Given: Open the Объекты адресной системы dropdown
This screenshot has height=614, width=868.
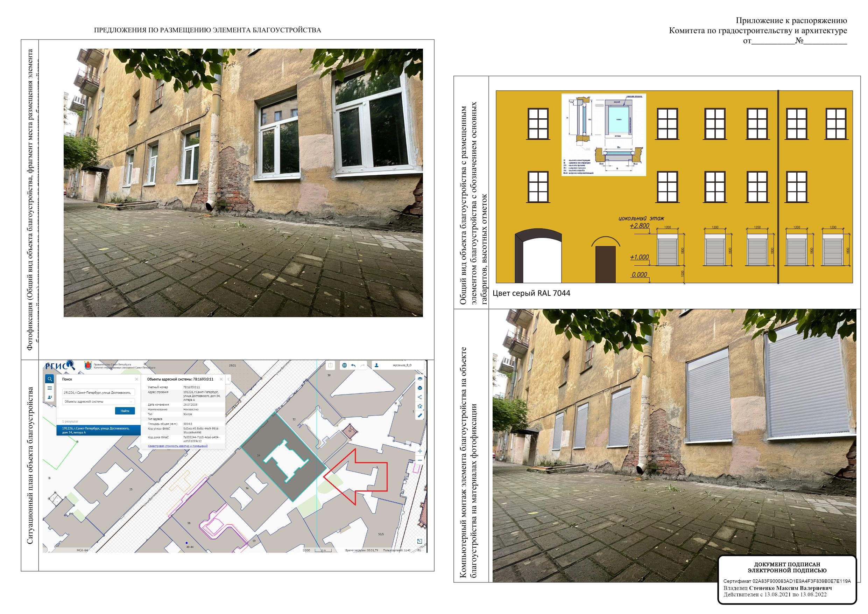Looking at the screenshot, I should click(98, 402).
